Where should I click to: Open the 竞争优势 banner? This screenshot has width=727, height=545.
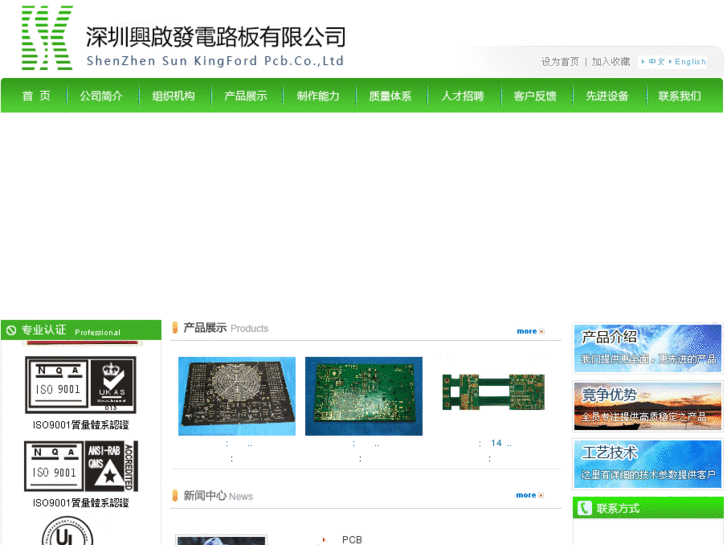point(648,406)
